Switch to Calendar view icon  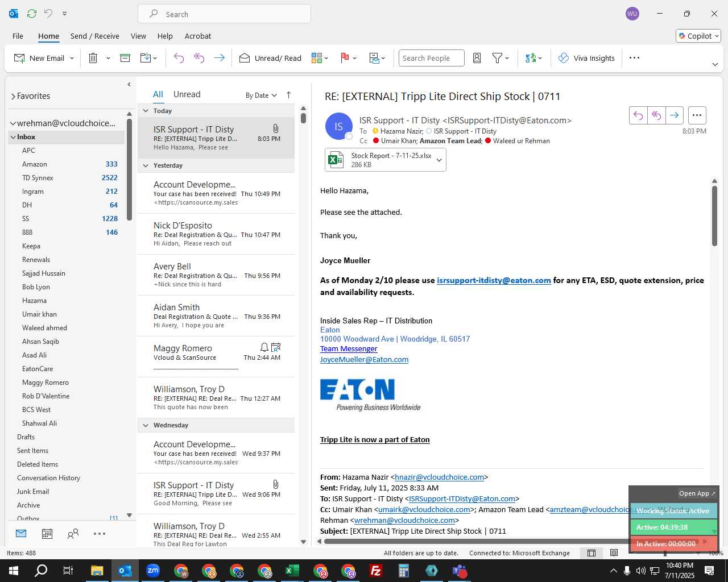(x=47, y=534)
